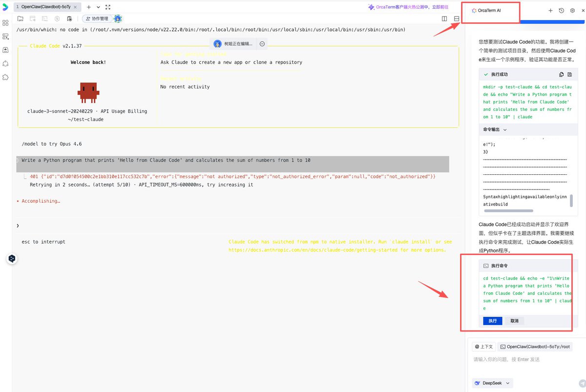This screenshot has width=586, height=392.
Task: Click the 'esc to interrupt' hint text
Action: click(x=43, y=242)
